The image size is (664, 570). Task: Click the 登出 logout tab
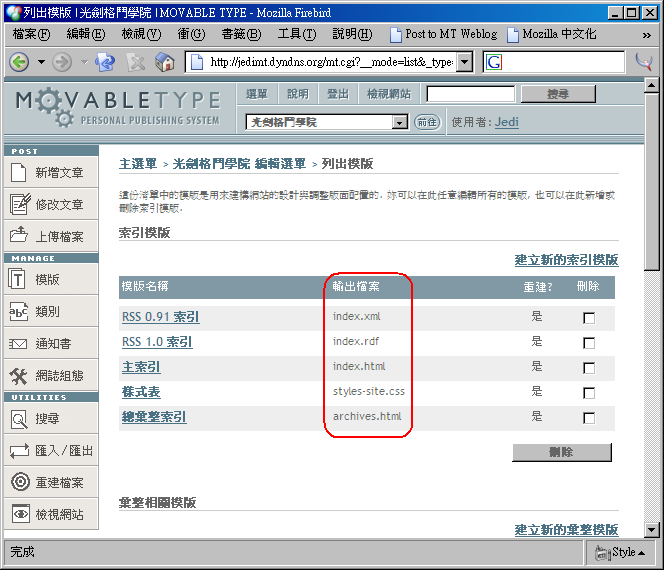(338, 94)
